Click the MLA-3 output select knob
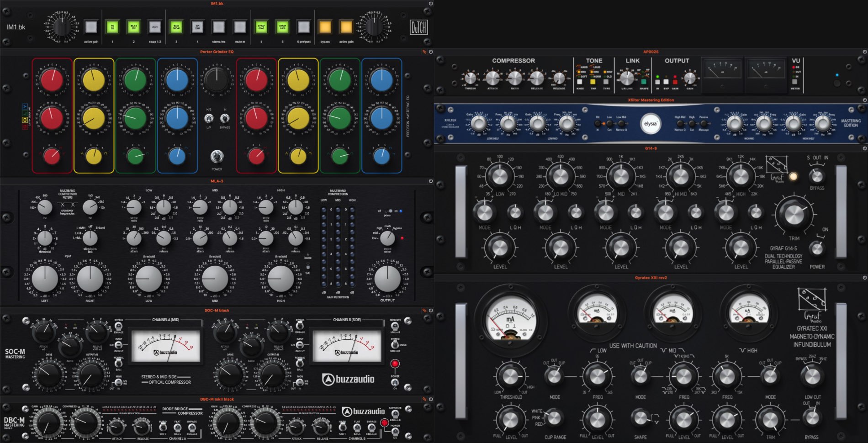This screenshot has height=443, width=868. pos(387,238)
